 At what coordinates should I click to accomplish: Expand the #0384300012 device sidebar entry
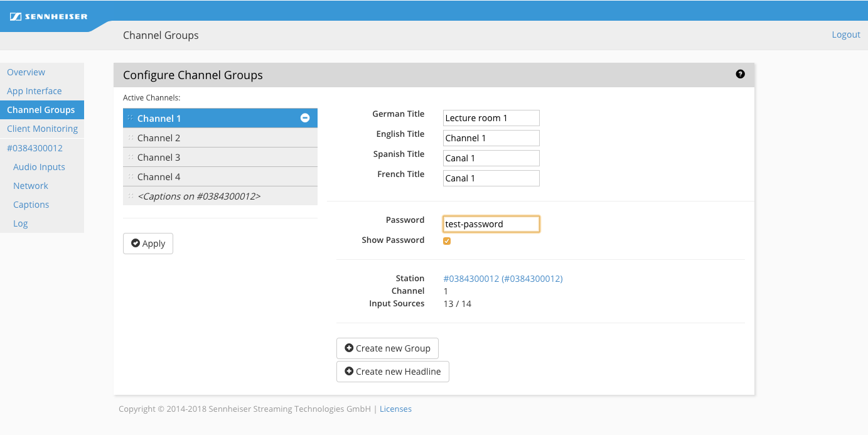point(35,148)
